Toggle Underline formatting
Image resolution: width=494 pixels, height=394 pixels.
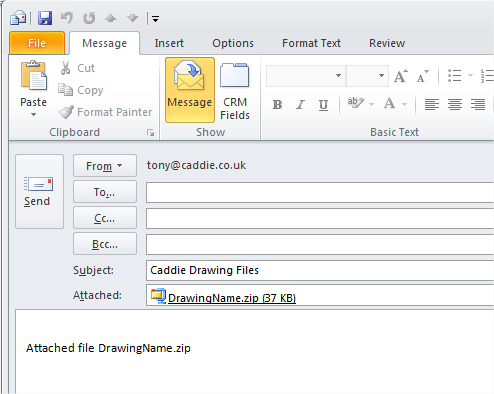323,105
